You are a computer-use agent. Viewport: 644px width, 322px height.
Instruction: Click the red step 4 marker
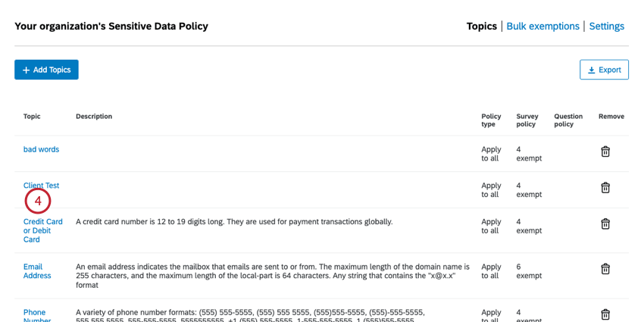pos(38,202)
